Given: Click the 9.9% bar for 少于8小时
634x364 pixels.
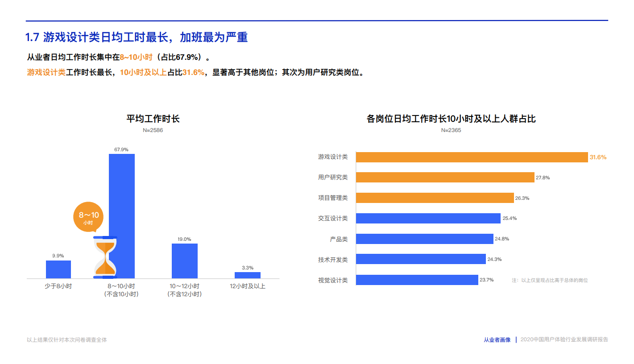Looking at the screenshot, I should coord(58,269).
